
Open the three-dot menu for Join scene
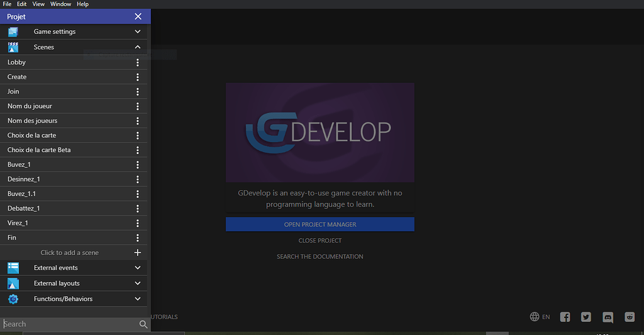(x=138, y=92)
